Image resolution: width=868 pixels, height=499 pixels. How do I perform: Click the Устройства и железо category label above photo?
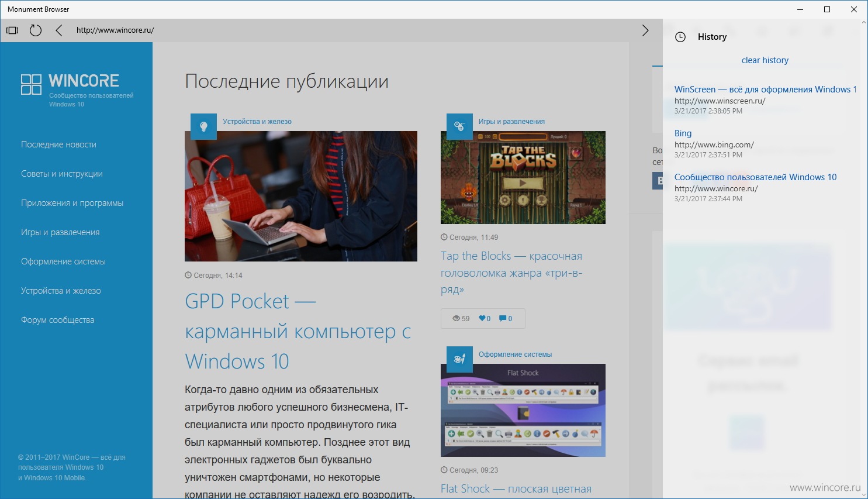[257, 122]
